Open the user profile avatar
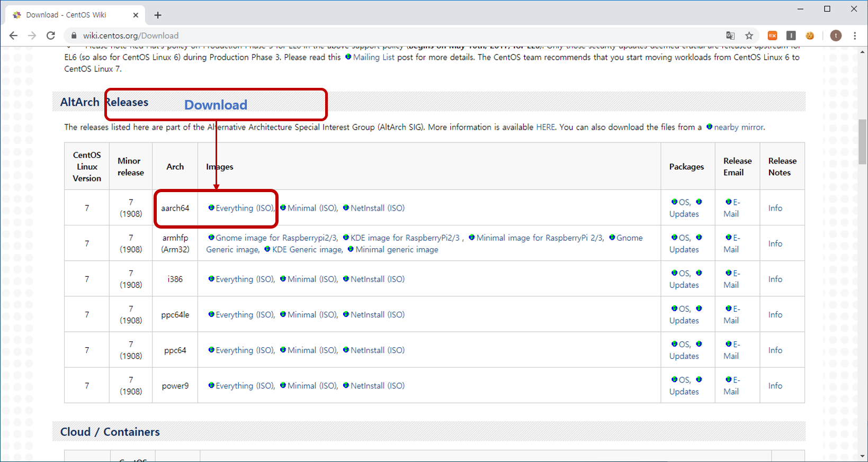 pyautogui.click(x=836, y=35)
